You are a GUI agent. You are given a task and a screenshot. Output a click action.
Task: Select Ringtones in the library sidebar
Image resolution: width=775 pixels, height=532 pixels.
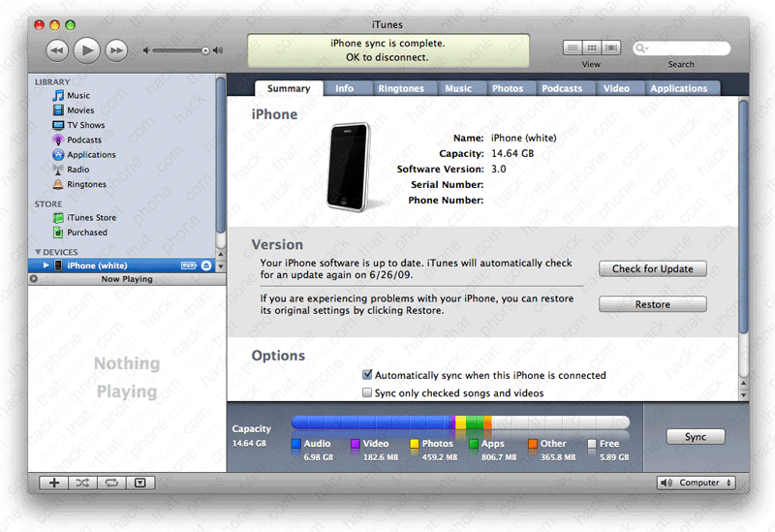click(86, 184)
